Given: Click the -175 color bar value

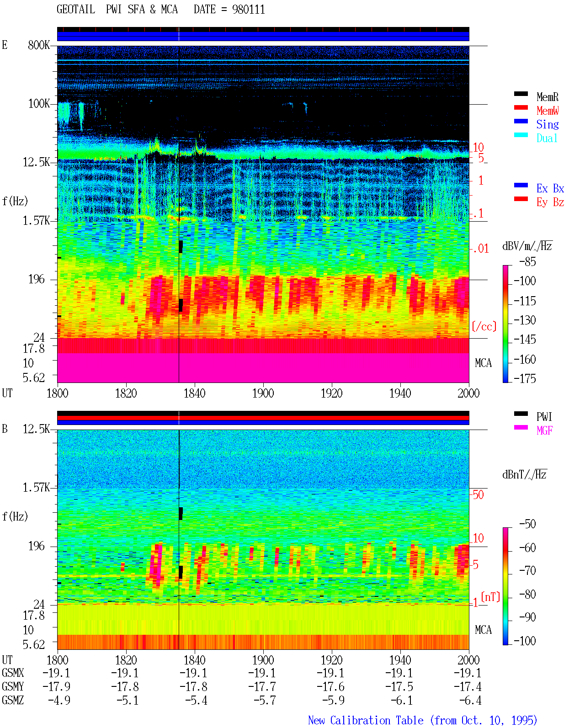Looking at the screenshot, I should point(525,378).
